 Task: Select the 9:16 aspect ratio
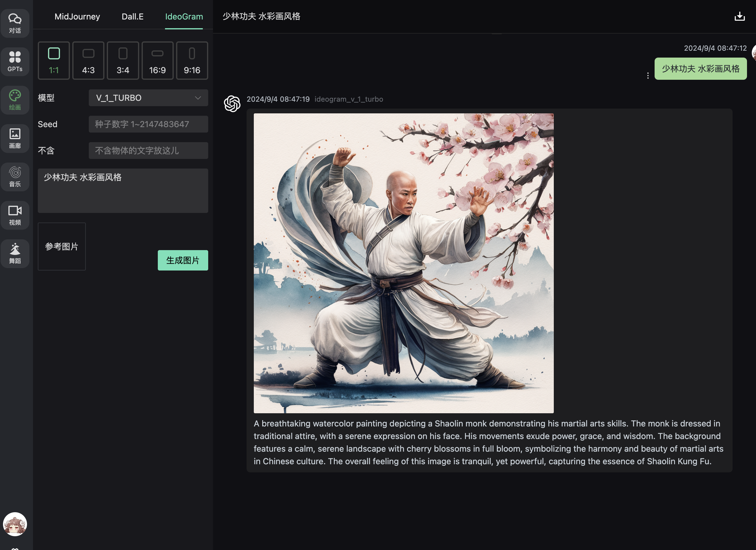pyautogui.click(x=192, y=61)
